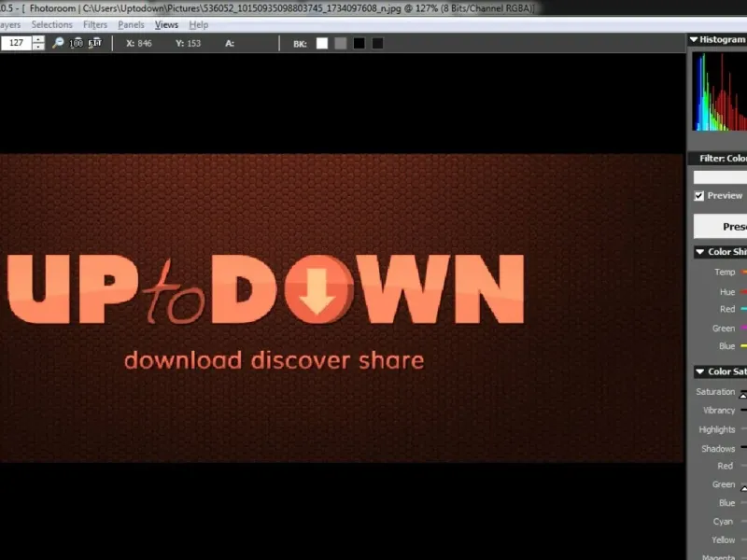Toggle the Preview checkbox
Image resolution: width=747 pixels, height=560 pixels.
pyautogui.click(x=698, y=196)
